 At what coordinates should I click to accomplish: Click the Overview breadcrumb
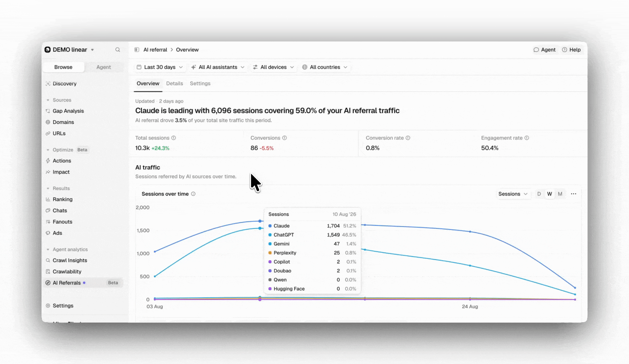click(x=187, y=50)
